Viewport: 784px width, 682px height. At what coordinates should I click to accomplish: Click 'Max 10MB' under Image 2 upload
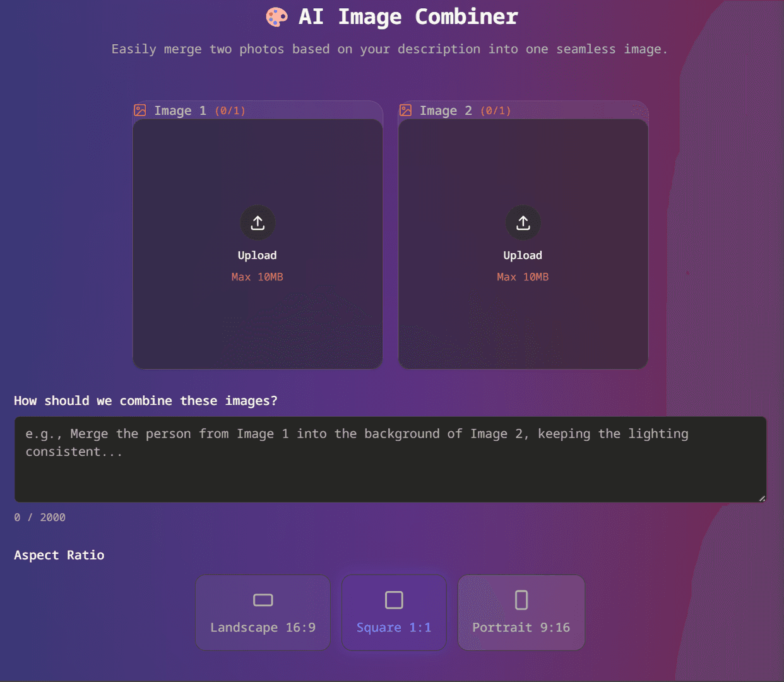[523, 277]
